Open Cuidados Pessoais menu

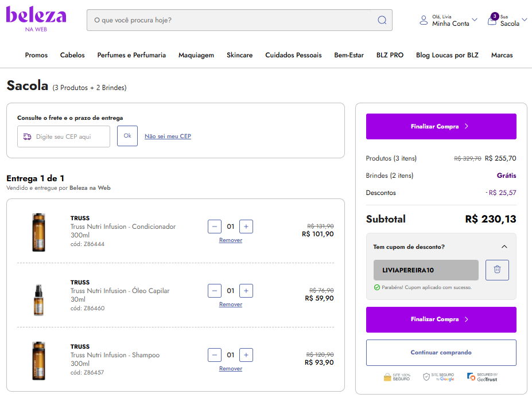click(x=293, y=55)
